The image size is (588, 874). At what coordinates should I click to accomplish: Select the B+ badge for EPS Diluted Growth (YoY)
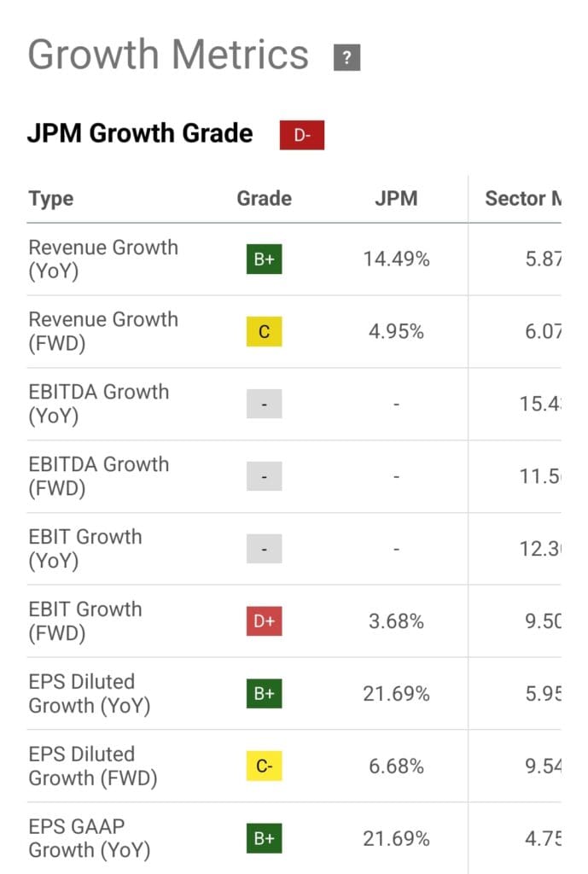coord(264,693)
